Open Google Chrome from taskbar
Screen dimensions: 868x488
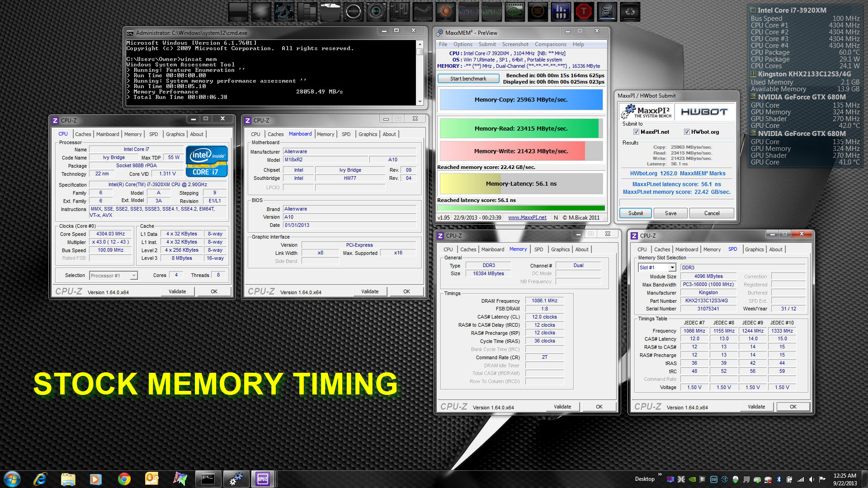pyautogui.click(x=124, y=479)
